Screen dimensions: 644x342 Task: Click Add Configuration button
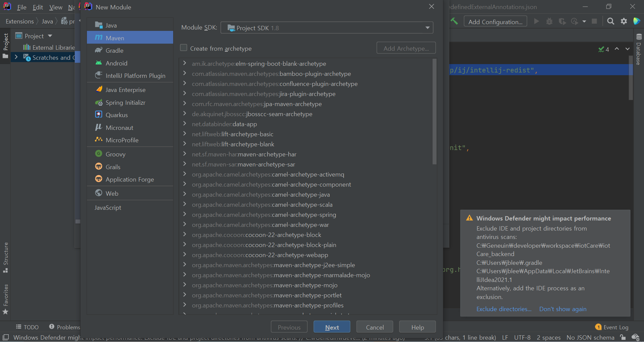(495, 21)
